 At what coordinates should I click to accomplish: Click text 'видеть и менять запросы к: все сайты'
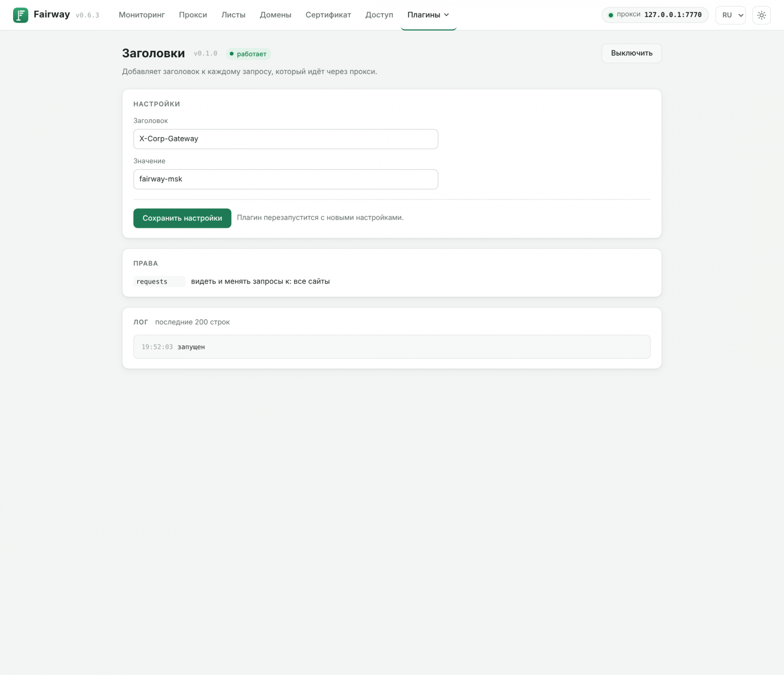[260, 281]
